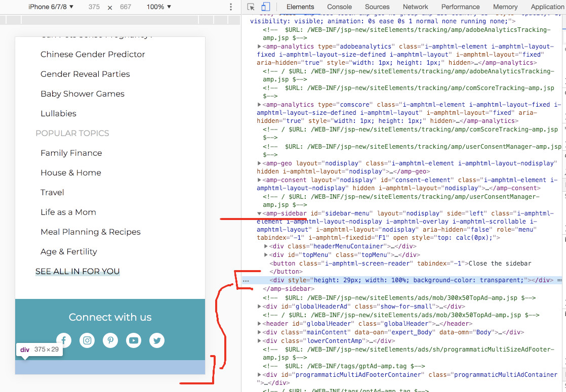This screenshot has height=392, width=566.
Task: Open the Age & Fertility link
Action: pos(69,252)
